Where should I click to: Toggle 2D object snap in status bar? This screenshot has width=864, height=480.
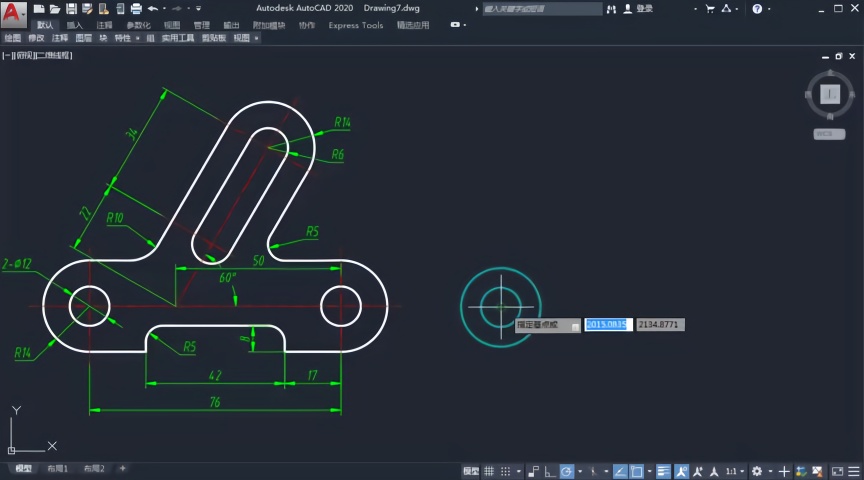point(636,471)
